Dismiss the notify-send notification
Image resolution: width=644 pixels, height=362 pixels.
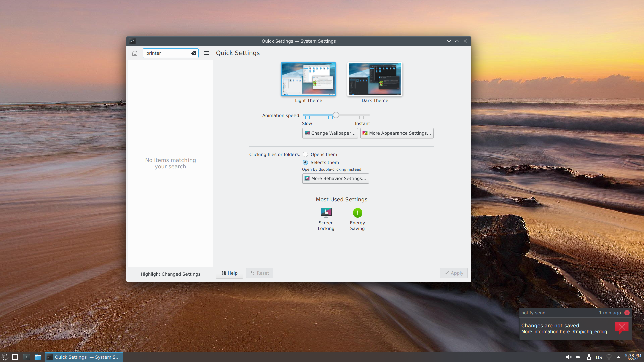click(x=627, y=313)
